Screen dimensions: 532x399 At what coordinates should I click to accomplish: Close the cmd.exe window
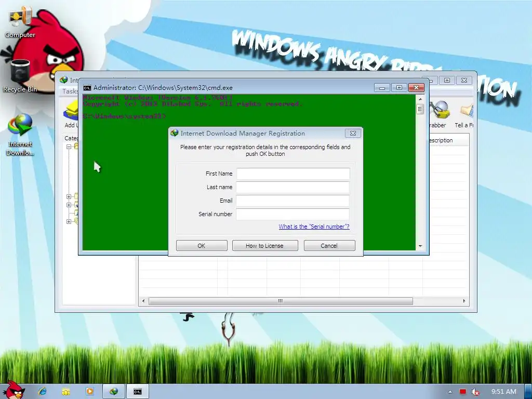click(x=416, y=88)
